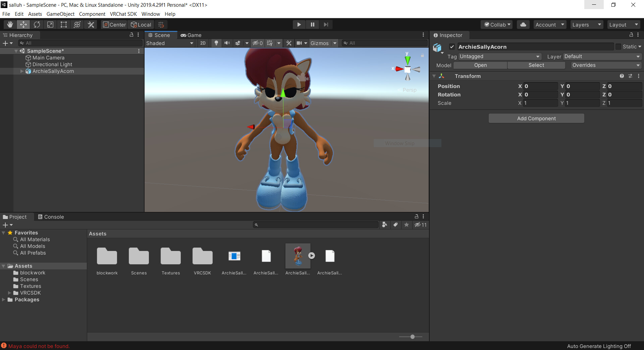Toggle the scene lighting icon
The image size is (644, 350).
point(216,43)
